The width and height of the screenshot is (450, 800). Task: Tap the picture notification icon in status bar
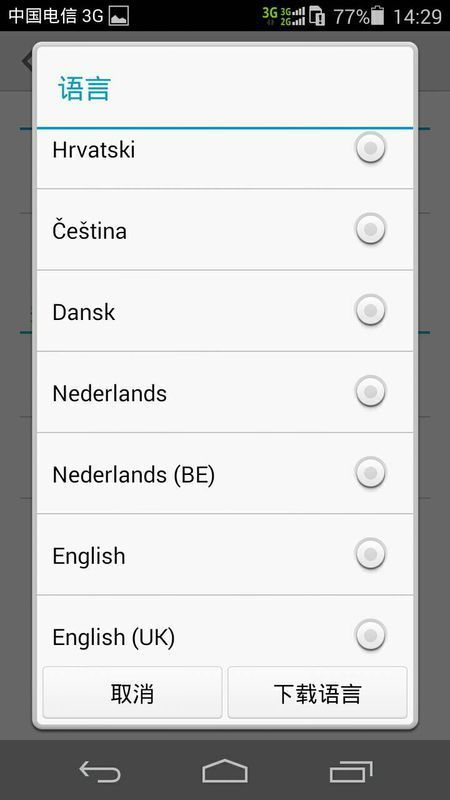[x=118, y=16]
